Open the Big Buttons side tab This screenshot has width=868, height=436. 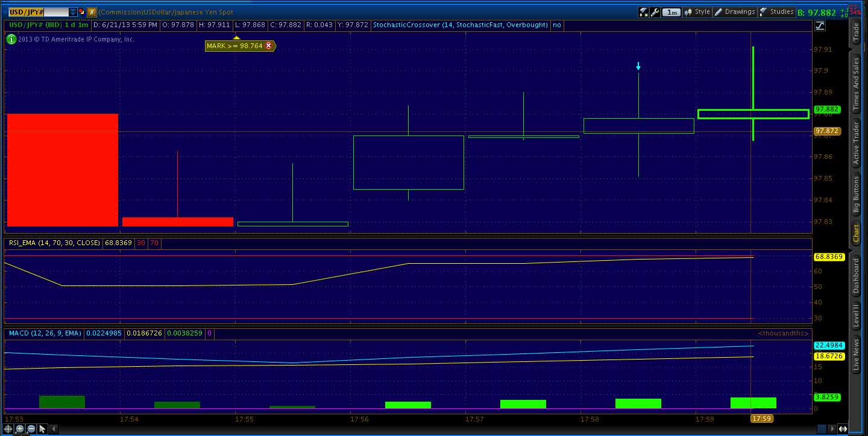[855, 195]
